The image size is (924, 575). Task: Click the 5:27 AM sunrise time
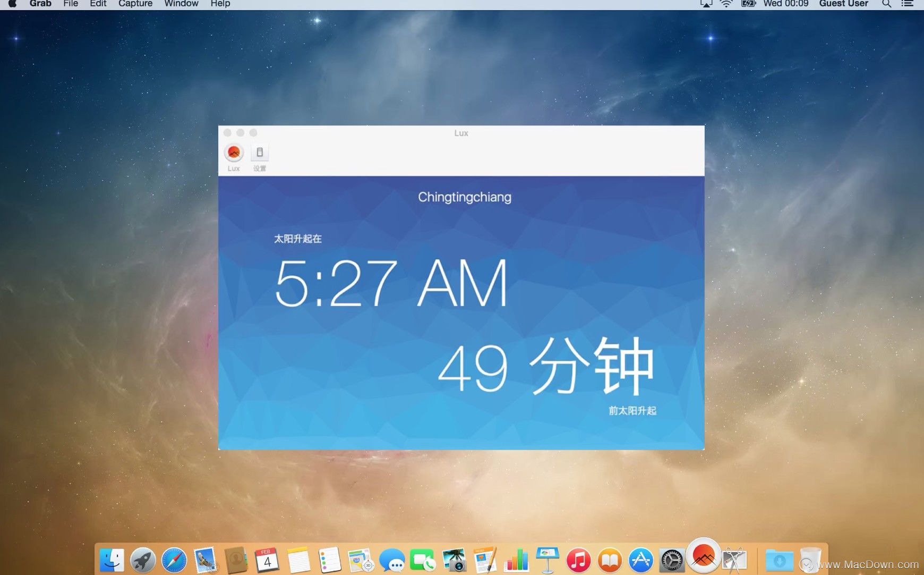coord(391,283)
